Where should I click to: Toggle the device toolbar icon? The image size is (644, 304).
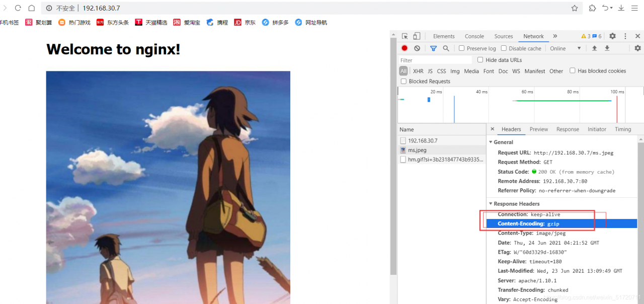(x=417, y=36)
